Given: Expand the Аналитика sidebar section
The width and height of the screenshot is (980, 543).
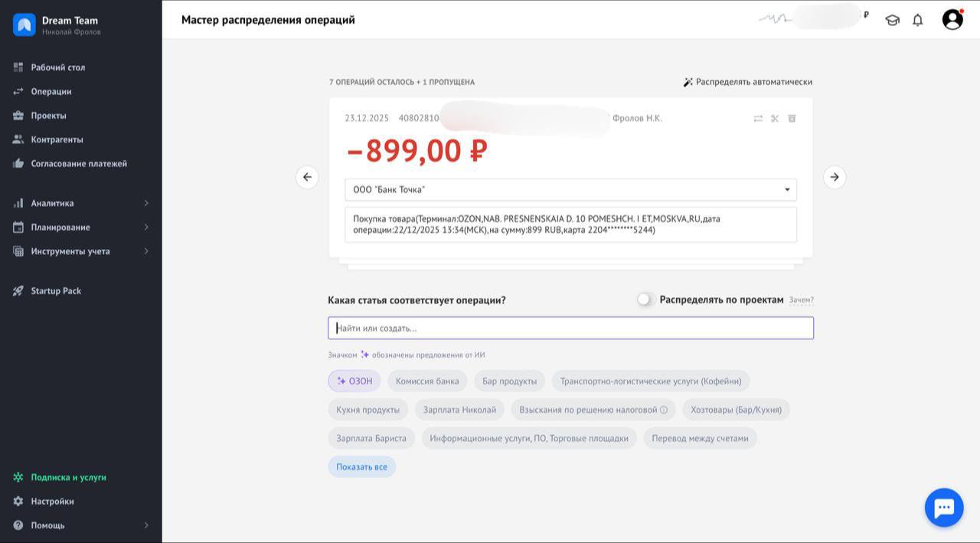Looking at the screenshot, I should click(x=80, y=203).
